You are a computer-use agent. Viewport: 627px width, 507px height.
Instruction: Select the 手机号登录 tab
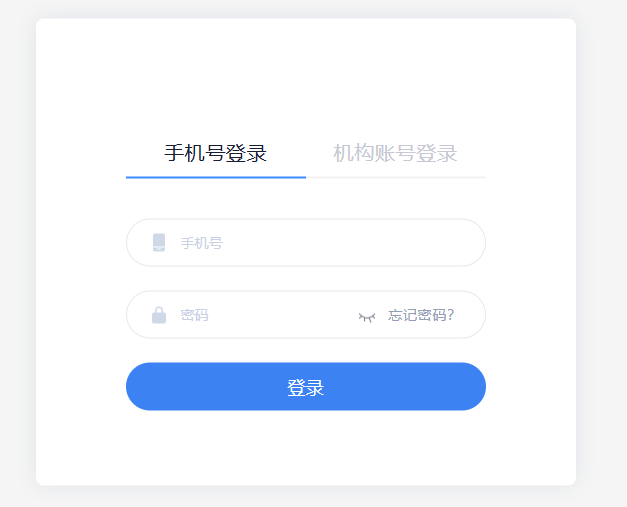pyautogui.click(x=216, y=154)
